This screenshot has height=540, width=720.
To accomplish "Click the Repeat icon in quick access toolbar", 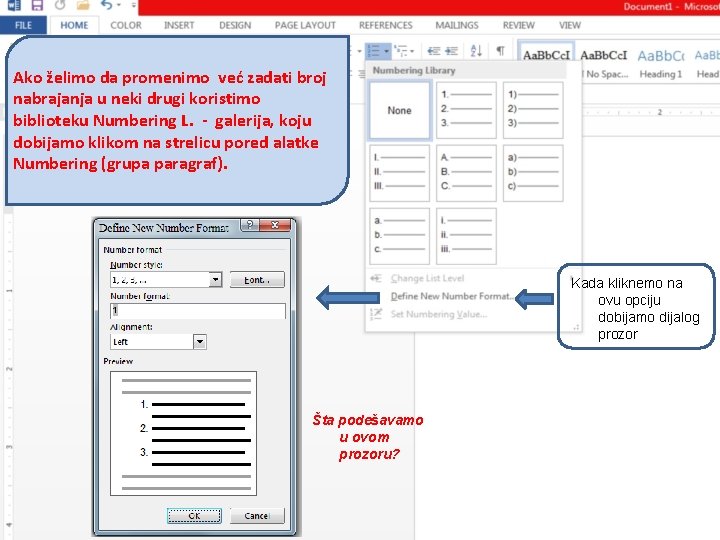I will click(x=60, y=5).
